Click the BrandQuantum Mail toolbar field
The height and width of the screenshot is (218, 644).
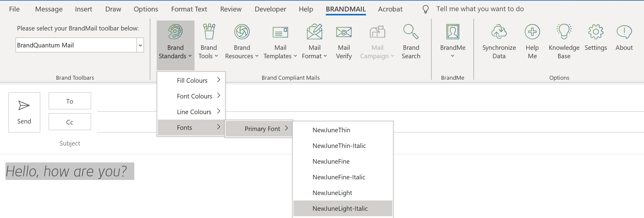tap(76, 45)
